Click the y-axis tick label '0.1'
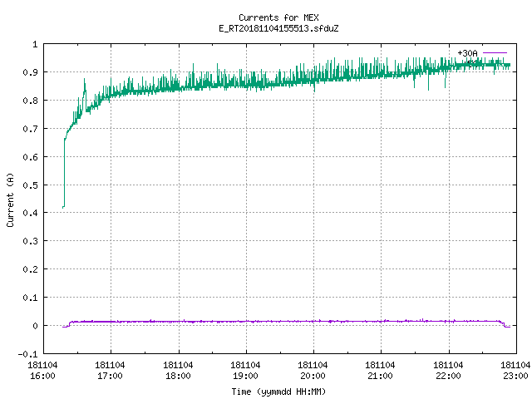Viewport: 532px width, 399px height. 30,298
